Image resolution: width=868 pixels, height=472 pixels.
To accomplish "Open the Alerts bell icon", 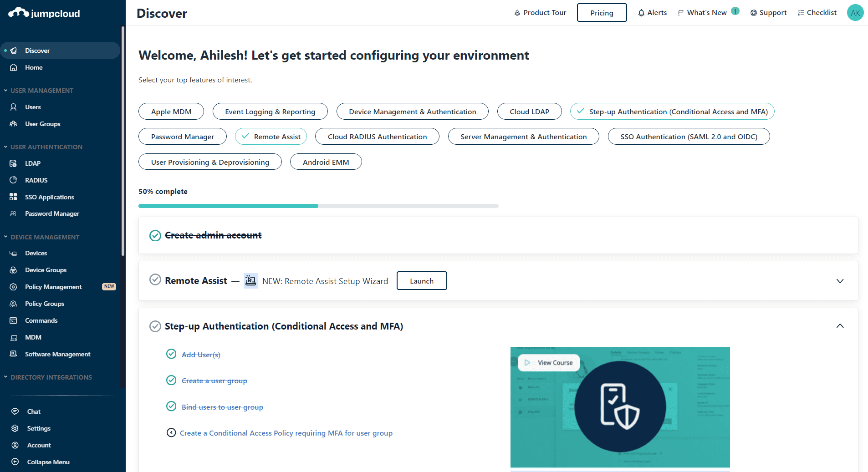I will coord(641,13).
